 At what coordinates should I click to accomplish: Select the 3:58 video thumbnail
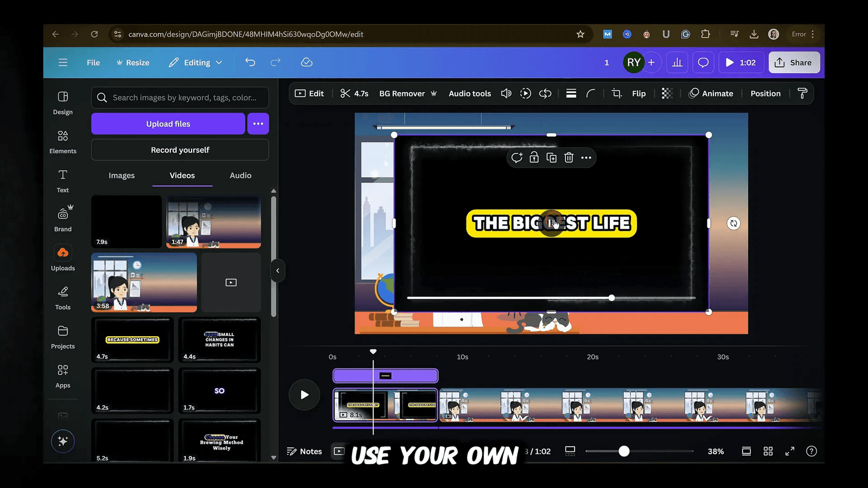click(x=144, y=282)
